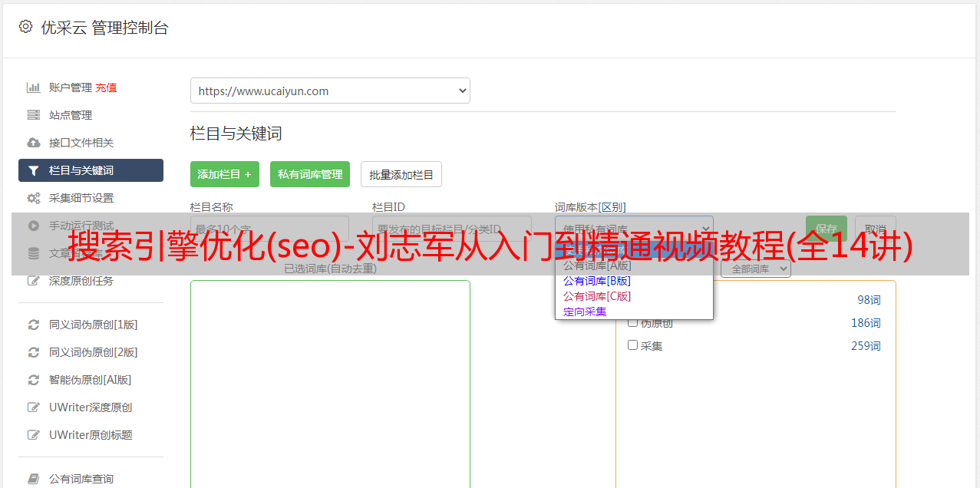Click the refresh icon for 同义词伪原创[1版]
The image size is (980, 488).
click(34, 325)
